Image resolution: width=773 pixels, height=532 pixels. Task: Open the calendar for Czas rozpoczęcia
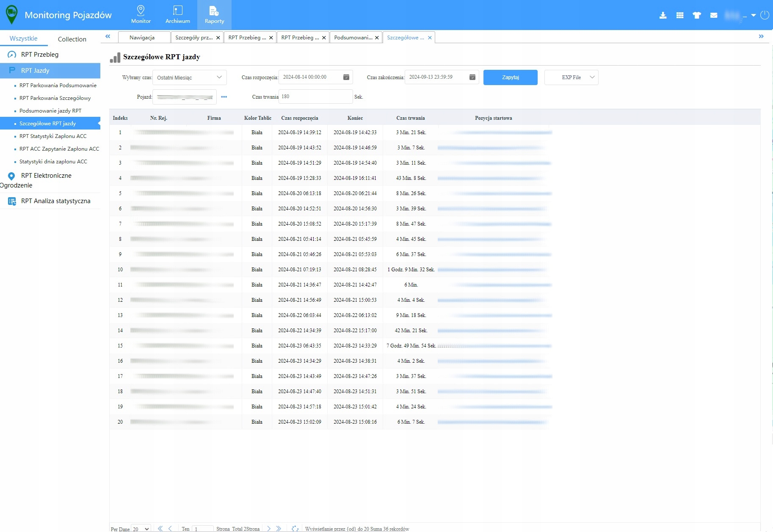346,77
